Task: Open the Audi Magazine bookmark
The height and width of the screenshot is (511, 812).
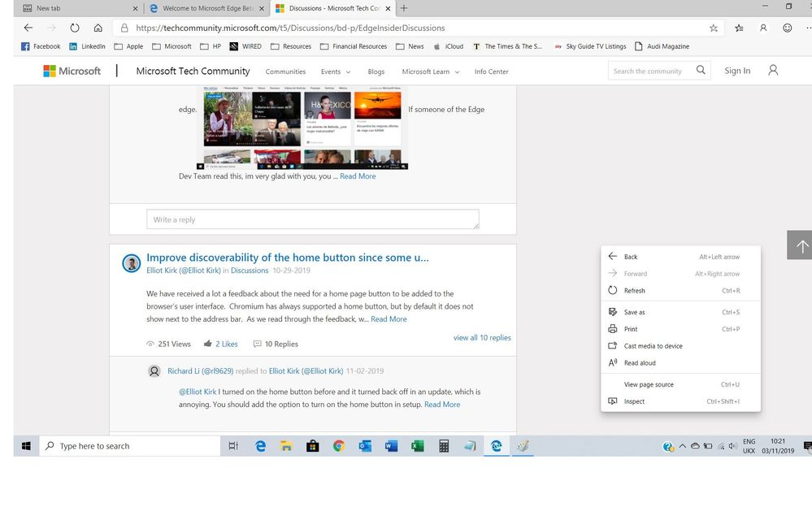Action: (x=662, y=46)
